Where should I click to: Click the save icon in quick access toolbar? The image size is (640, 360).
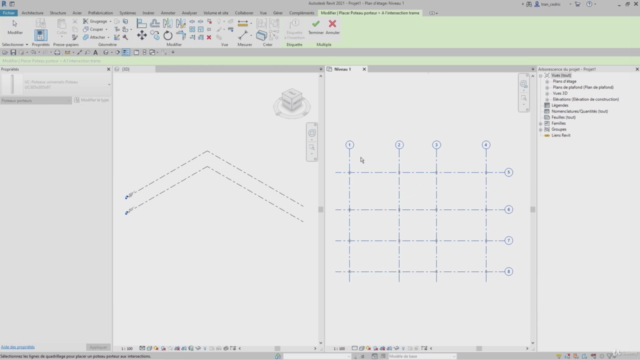13,52
